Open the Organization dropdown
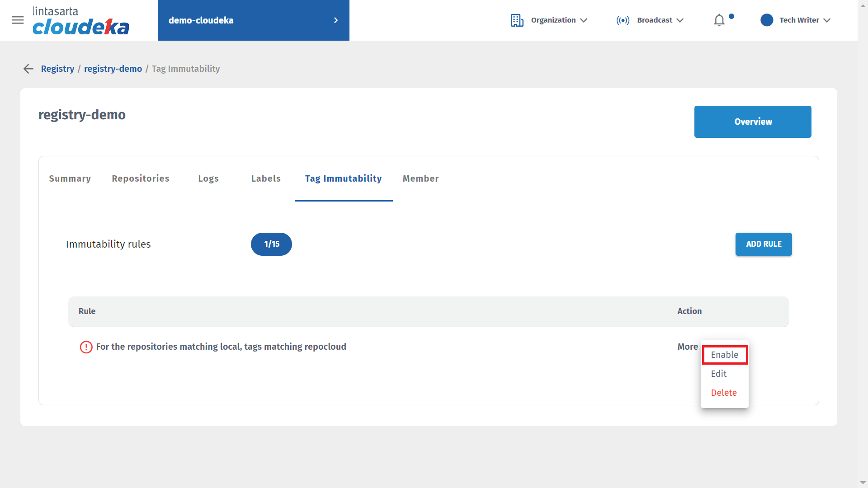 click(559, 20)
